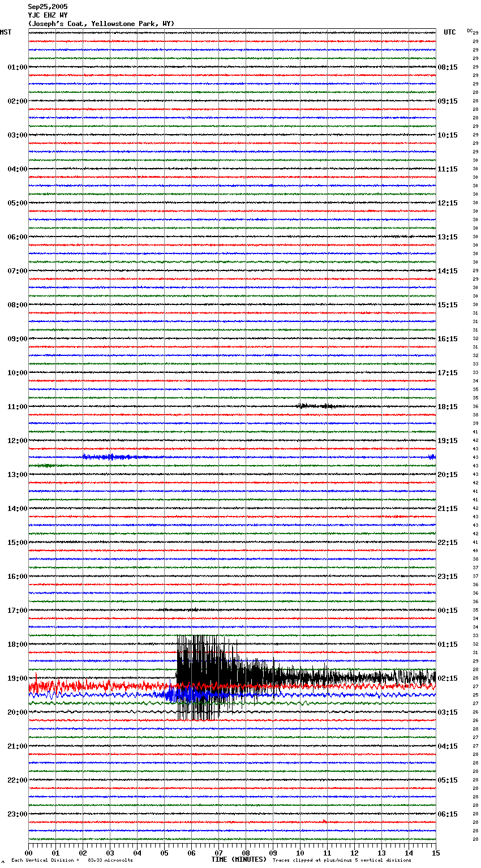Click the station name Joseph's Coat, Yellowstone Park
481x868 pixels.
pos(101,24)
